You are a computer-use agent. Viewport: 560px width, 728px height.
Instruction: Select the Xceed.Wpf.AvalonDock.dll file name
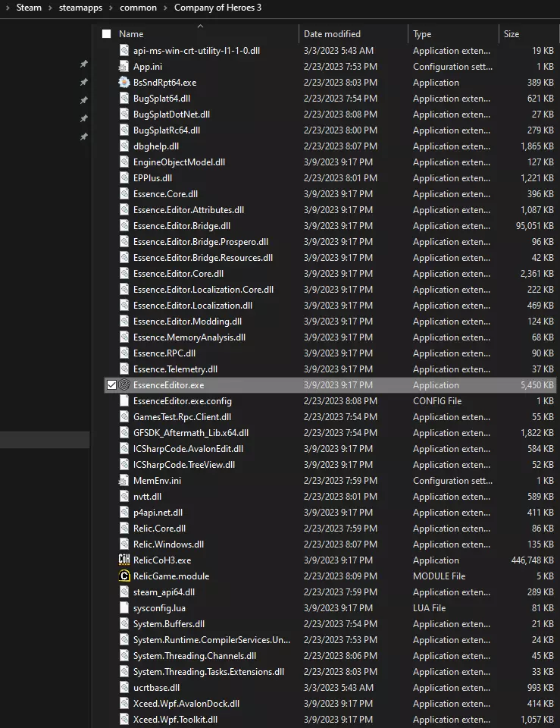[186, 704]
